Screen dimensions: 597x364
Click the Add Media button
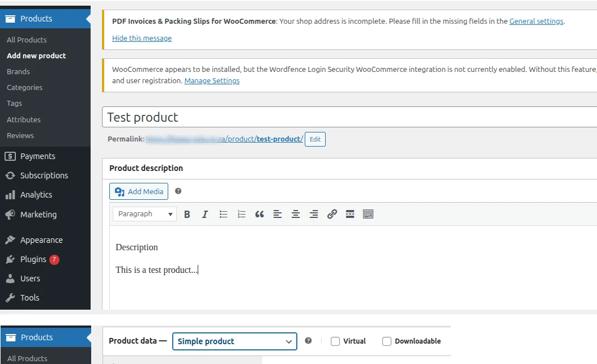(139, 191)
